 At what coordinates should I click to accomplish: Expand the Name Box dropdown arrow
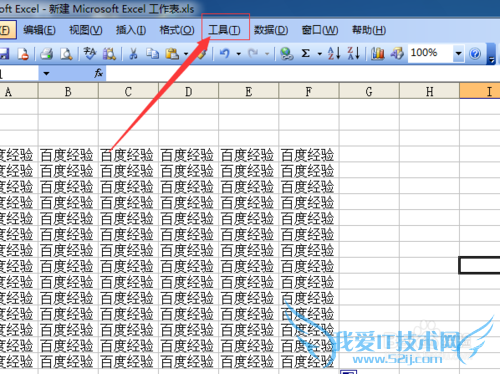click(x=46, y=73)
